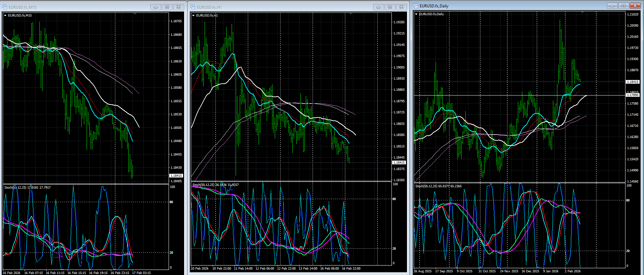Click the 10 Feb 2026 date label on H1 chart
This screenshot has width=644, height=275.
click(200, 269)
